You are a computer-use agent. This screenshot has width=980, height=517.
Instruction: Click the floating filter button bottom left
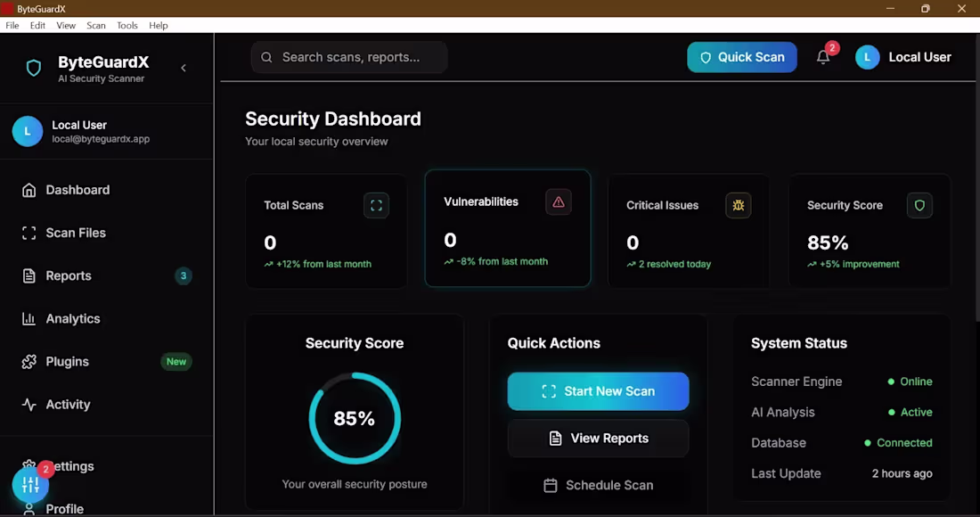[x=31, y=483]
